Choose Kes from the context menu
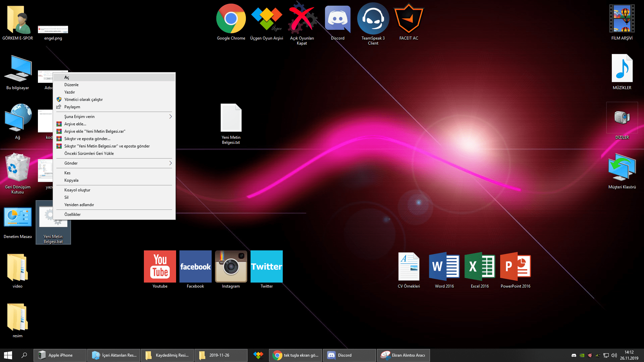644x362 pixels. (x=114, y=173)
